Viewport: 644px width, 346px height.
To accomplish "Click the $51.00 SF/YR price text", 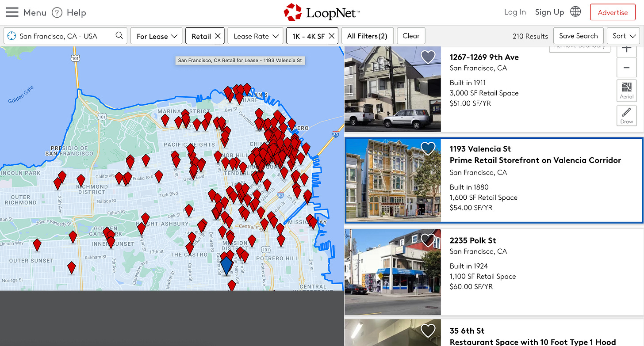I will click(470, 103).
